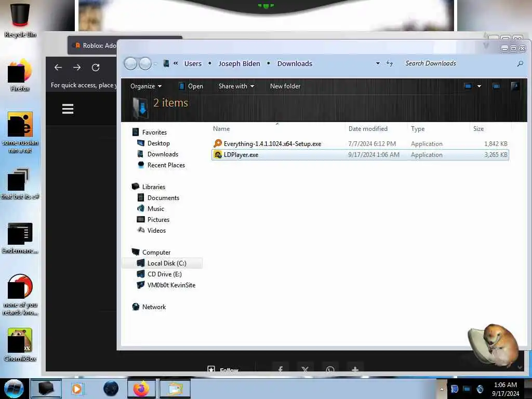Open the hamburger menu on the Firefox page
The image size is (532, 399).
pos(68,109)
